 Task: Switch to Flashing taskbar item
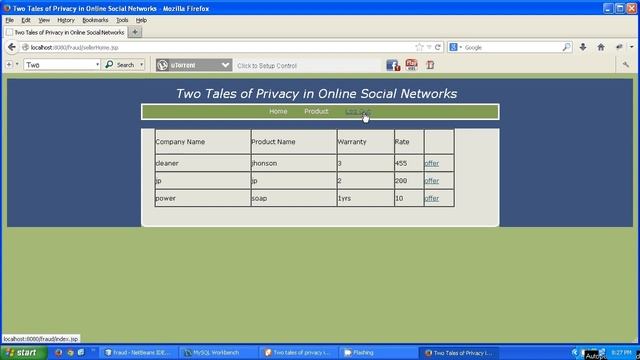[x=378, y=353]
